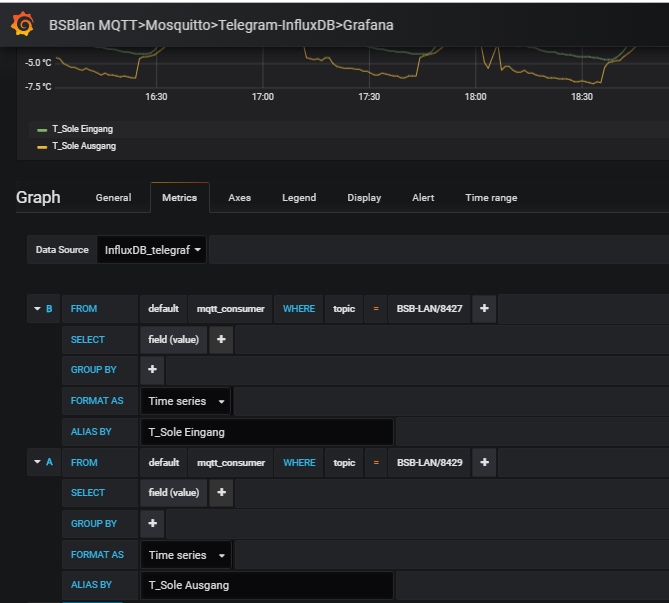The width and height of the screenshot is (669, 603).
Task: Switch to the Time range tab
Action: point(491,198)
